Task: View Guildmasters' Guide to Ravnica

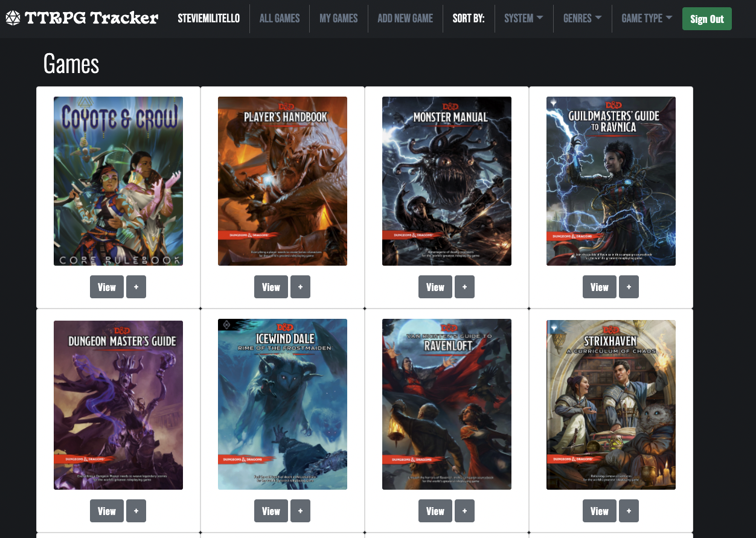Action: 600,287
